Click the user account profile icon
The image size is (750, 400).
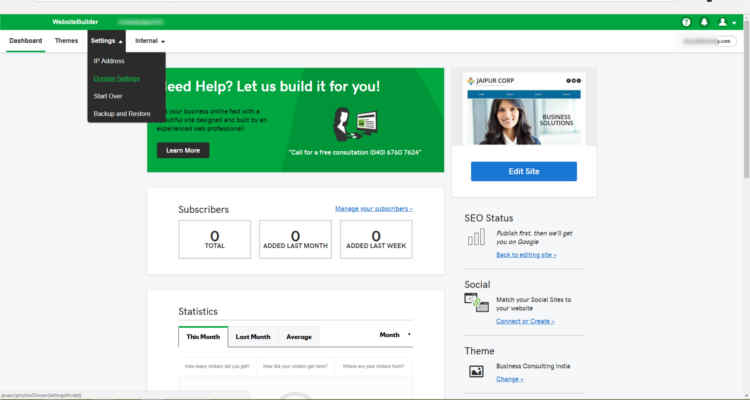pos(725,21)
